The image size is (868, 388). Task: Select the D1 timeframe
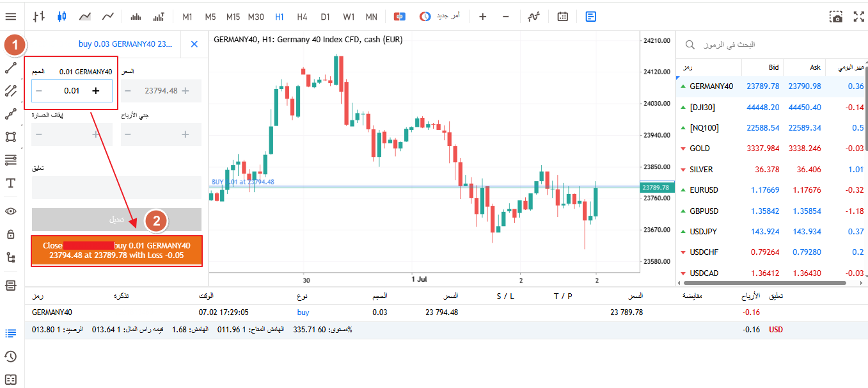[x=326, y=17]
